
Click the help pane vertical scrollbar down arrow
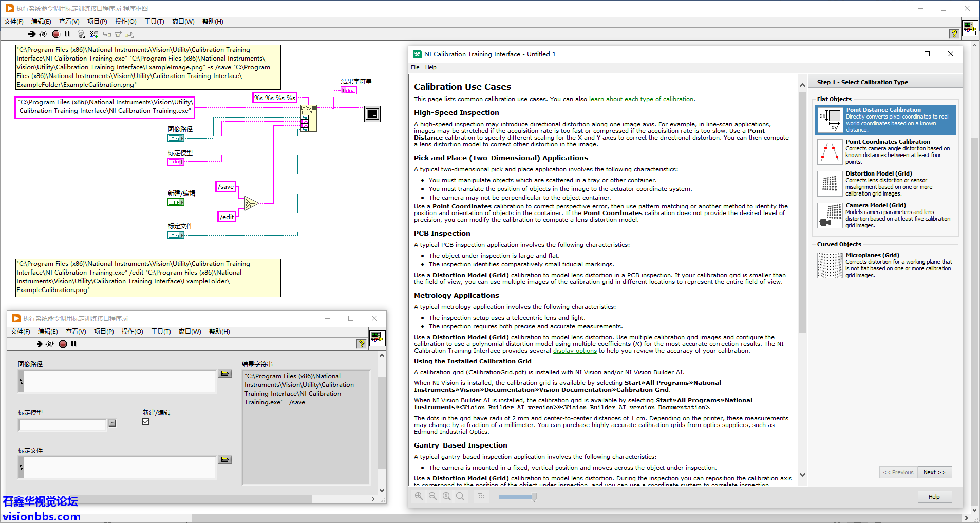[x=802, y=475]
